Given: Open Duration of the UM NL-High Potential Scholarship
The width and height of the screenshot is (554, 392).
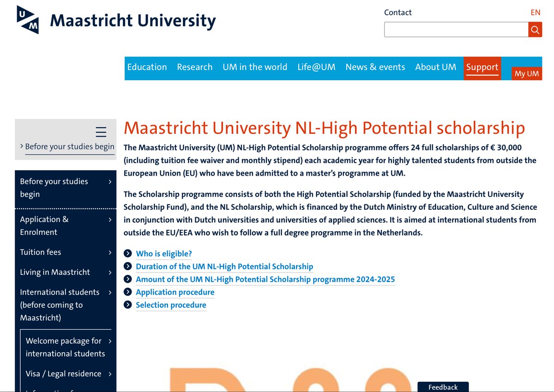Looking at the screenshot, I should click(x=224, y=267).
